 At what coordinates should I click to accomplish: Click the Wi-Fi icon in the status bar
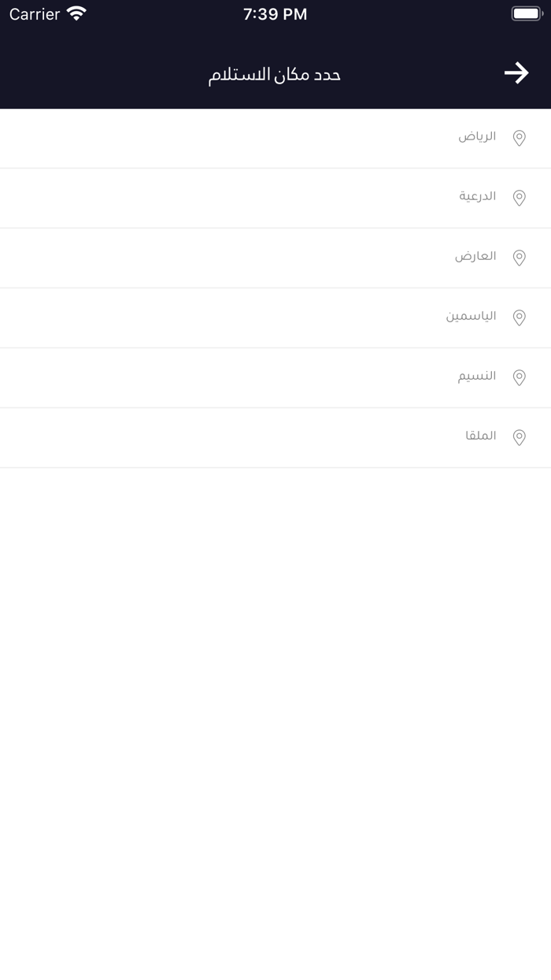click(x=76, y=13)
